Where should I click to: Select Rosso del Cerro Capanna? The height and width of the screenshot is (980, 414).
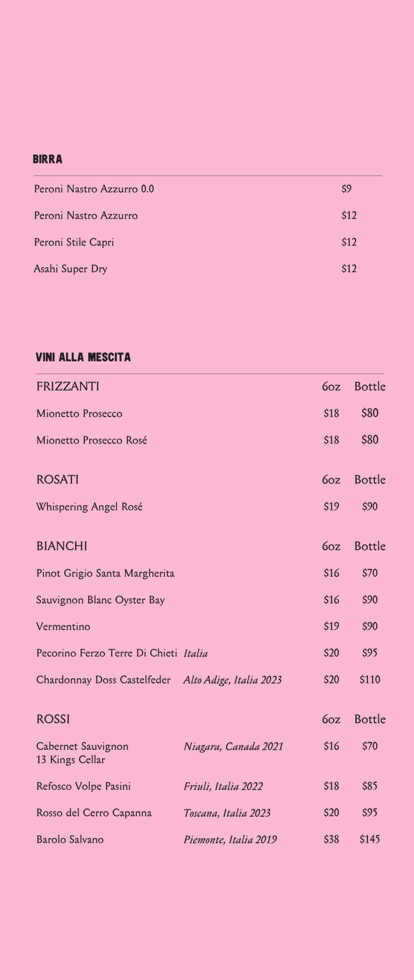(x=94, y=813)
